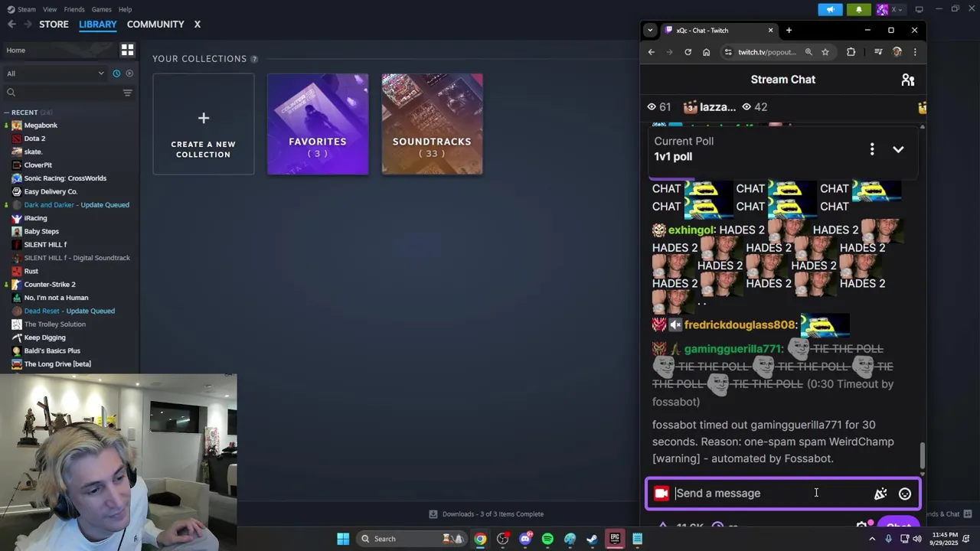Open Current Poll options three-dot menu
980x551 pixels.
click(x=872, y=149)
